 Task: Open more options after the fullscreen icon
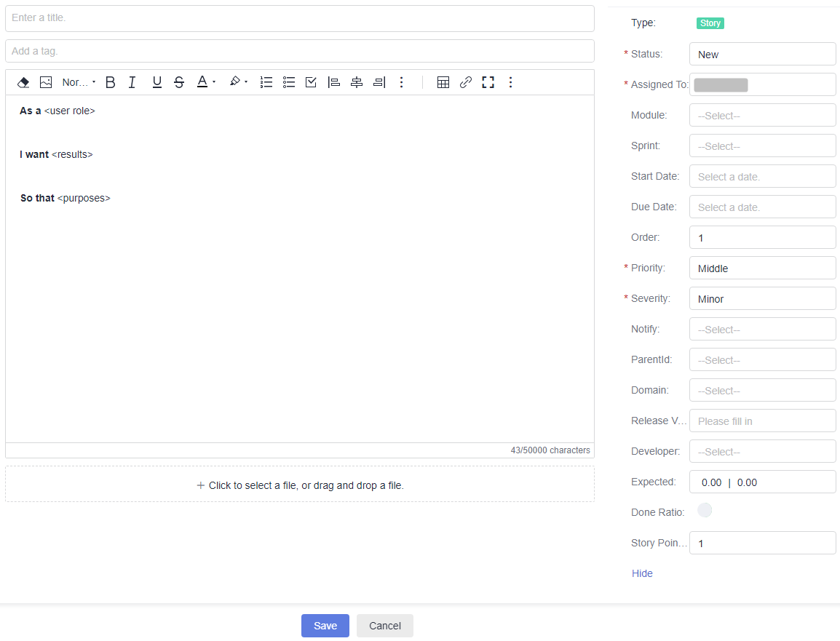click(510, 82)
